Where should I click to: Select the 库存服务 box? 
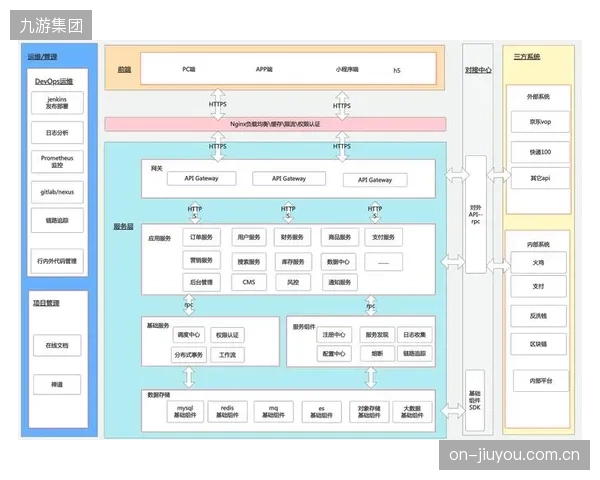293,262
